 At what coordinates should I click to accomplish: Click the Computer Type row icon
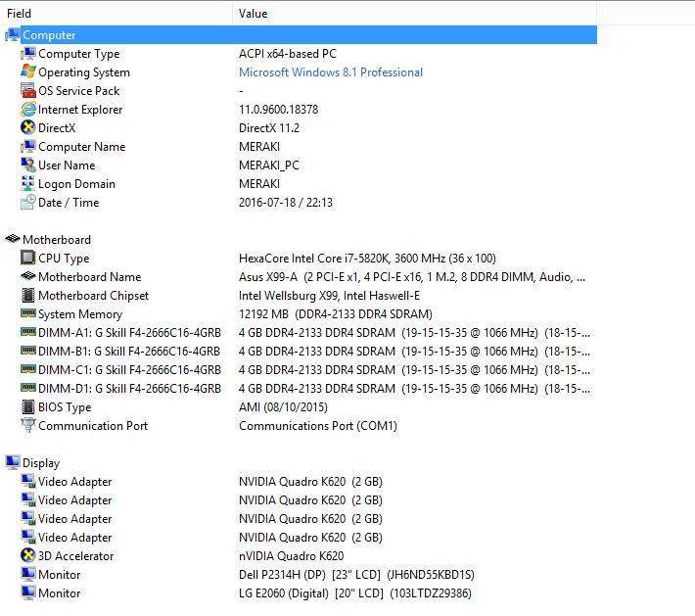(28, 54)
